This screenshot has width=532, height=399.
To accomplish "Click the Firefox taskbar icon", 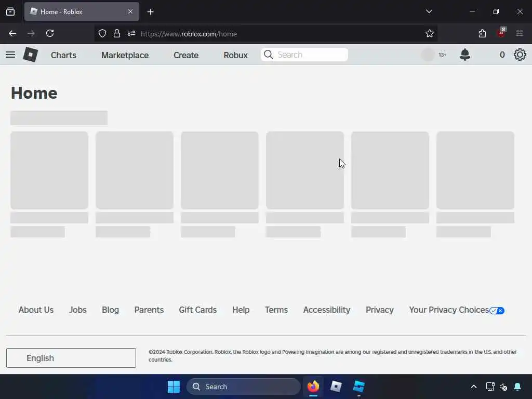I will tap(313, 387).
